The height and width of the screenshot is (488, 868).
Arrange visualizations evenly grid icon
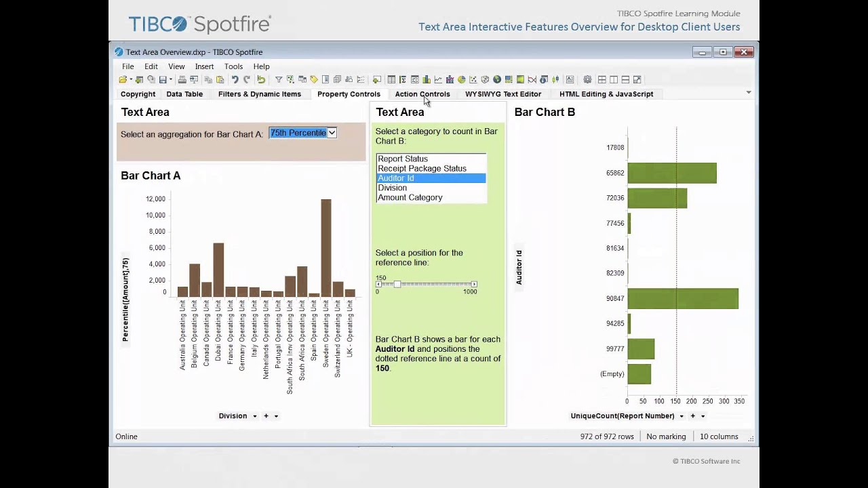coord(602,79)
